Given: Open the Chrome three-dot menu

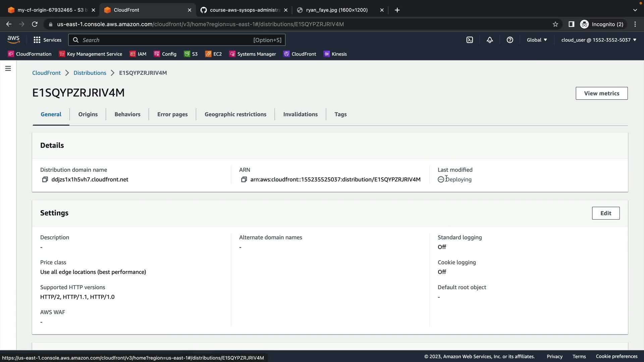Looking at the screenshot, I should (x=635, y=24).
